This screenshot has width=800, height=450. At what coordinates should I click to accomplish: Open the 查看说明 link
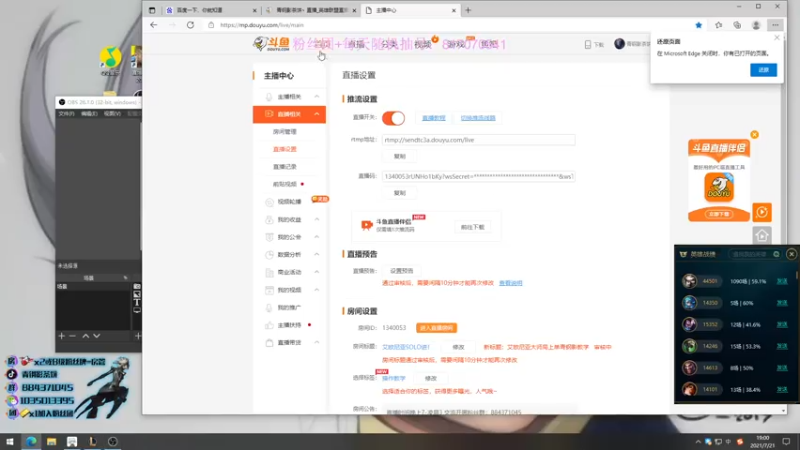(511, 283)
